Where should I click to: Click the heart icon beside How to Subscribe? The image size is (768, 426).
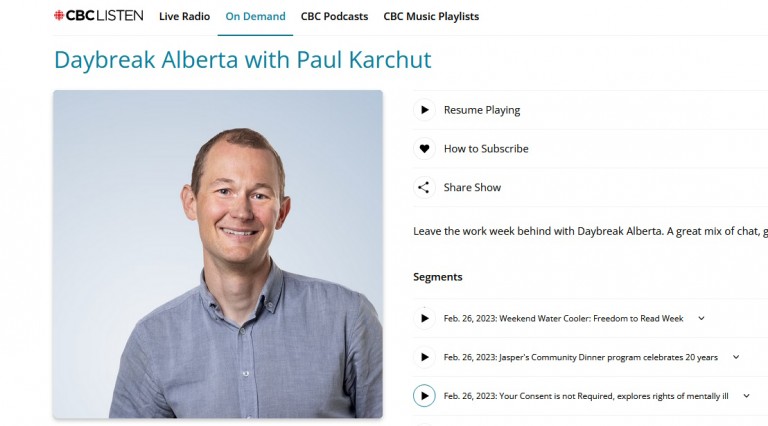point(424,148)
